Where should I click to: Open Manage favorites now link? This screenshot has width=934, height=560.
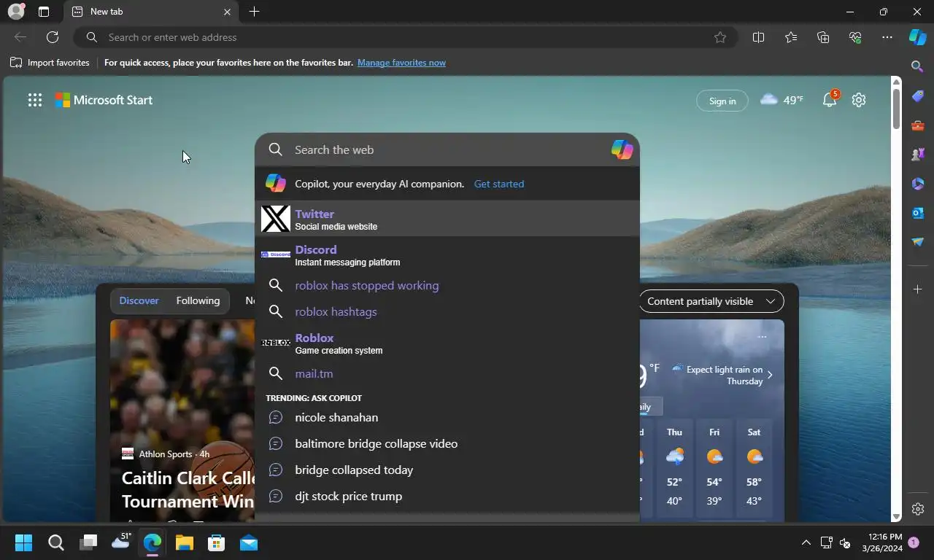pos(401,63)
